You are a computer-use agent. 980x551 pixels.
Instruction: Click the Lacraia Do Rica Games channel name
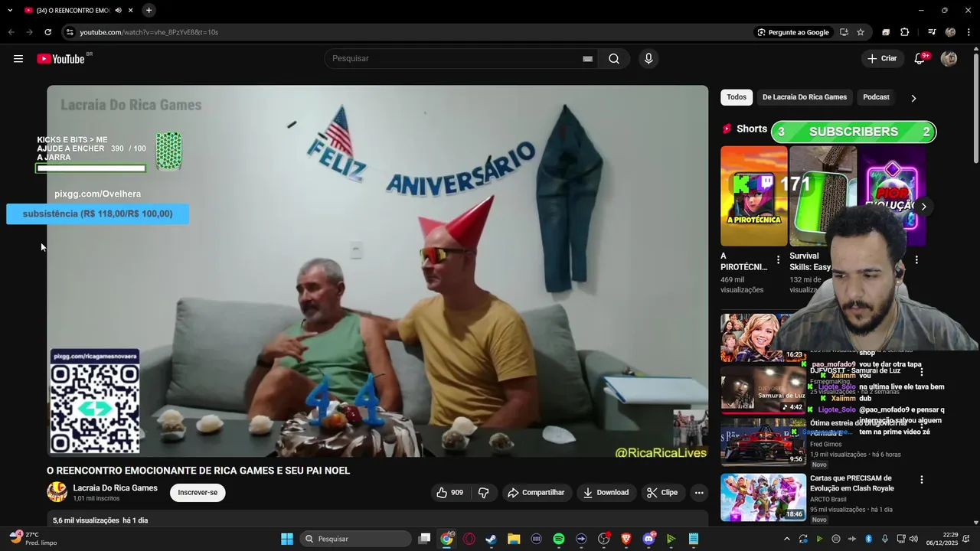coord(115,488)
